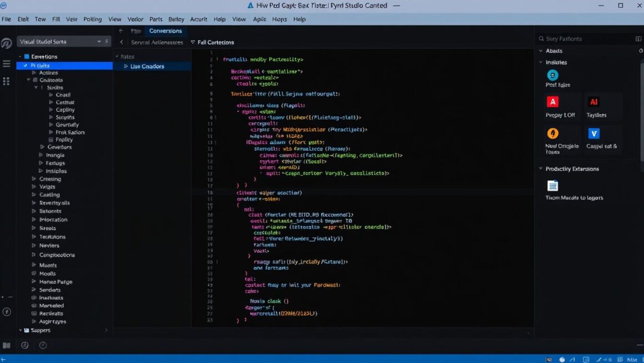This screenshot has height=363, width=644.
Task: Open the File menu
Action: point(6,19)
